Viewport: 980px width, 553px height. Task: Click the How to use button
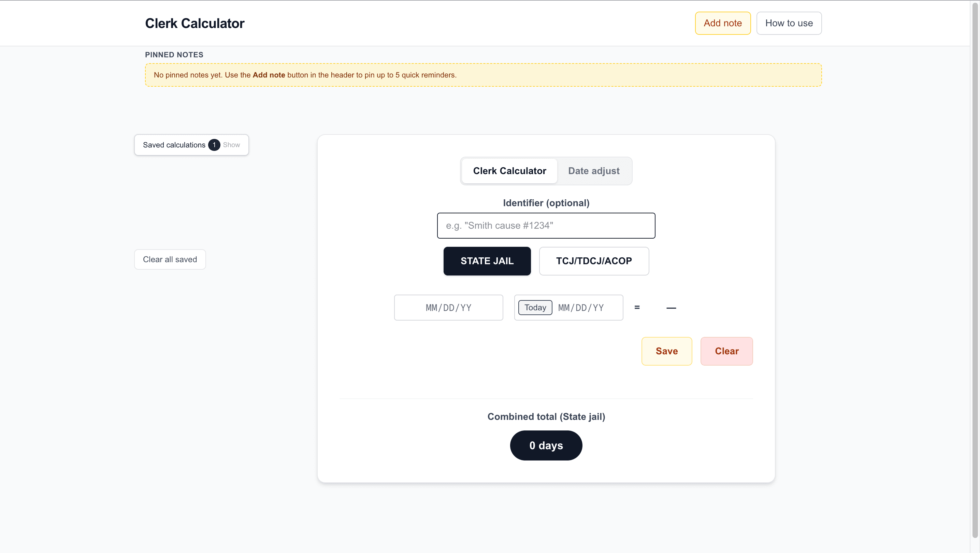coord(789,23)
